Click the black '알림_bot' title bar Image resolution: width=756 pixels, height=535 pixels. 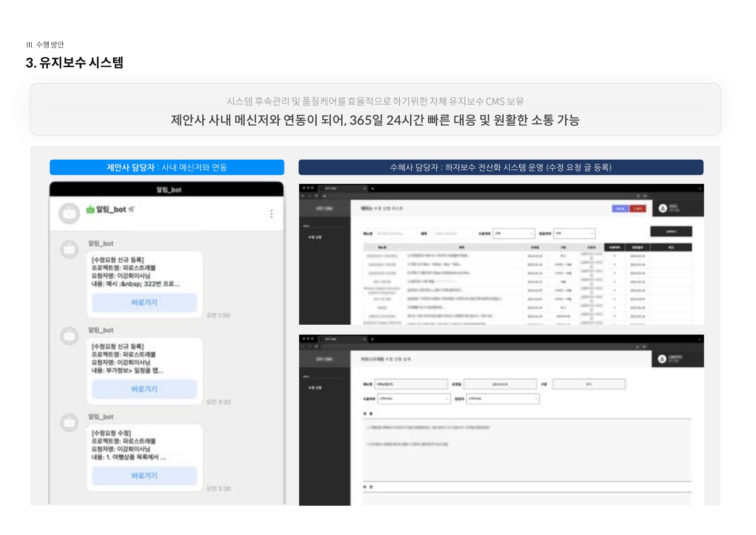[x=167, y=190]
